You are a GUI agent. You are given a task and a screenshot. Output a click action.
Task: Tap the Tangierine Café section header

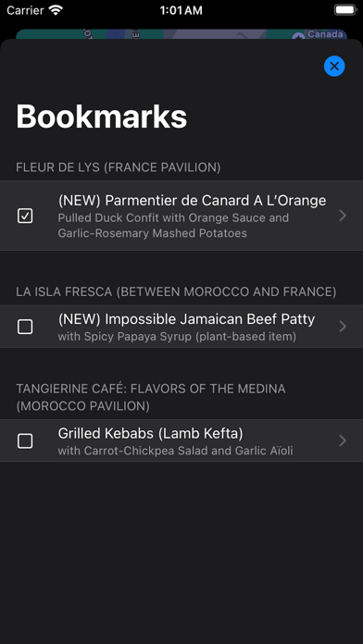coord(150,397)
